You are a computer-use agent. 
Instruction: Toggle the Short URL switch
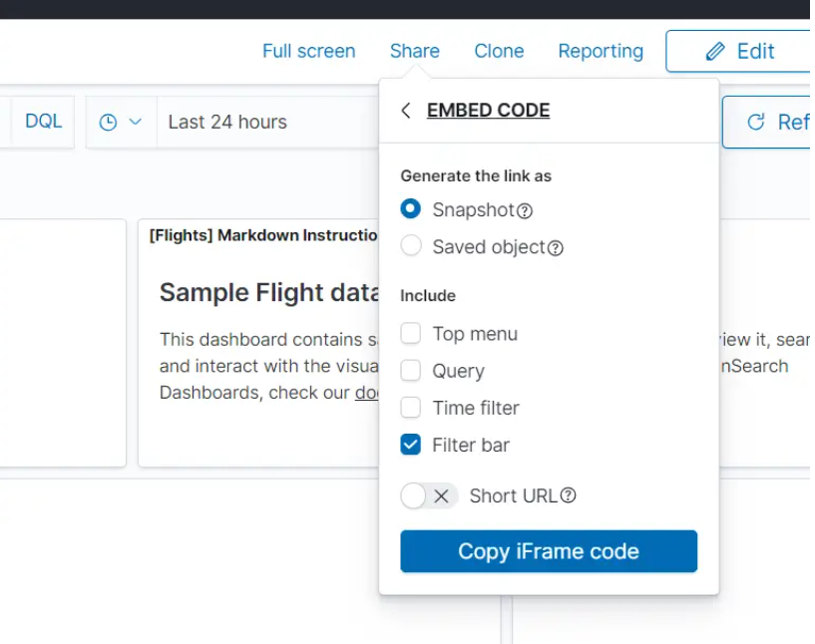coord(429,496)
